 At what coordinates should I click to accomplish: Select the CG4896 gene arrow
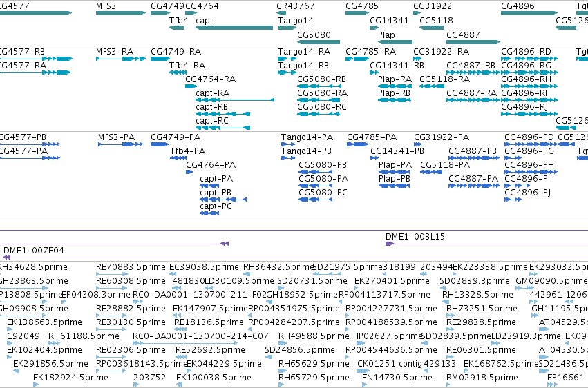529,13
